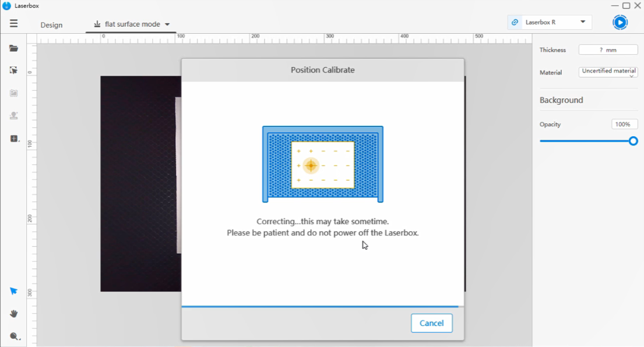Click the Opacity slider handle
This screenshot has height=347, width=644.
click(634, 141)
